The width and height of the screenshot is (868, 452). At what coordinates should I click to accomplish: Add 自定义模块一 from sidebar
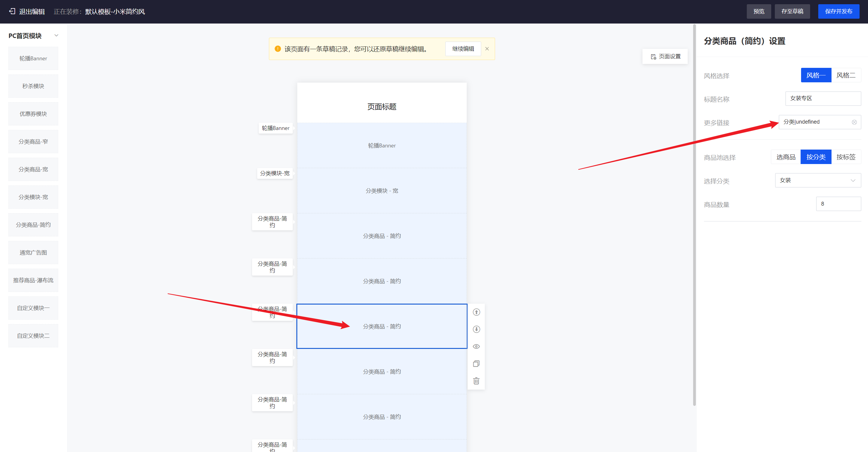coord(33,308)
